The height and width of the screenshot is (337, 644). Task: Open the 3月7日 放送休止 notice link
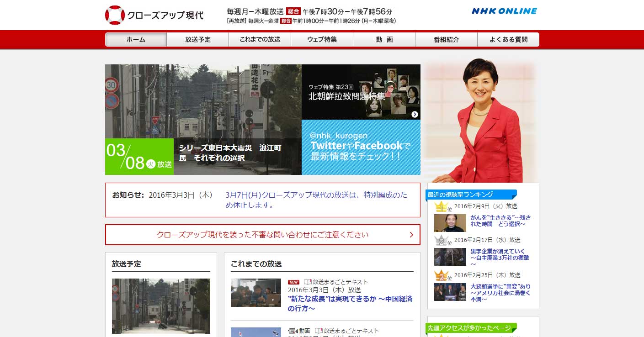[x=316, y=200]
